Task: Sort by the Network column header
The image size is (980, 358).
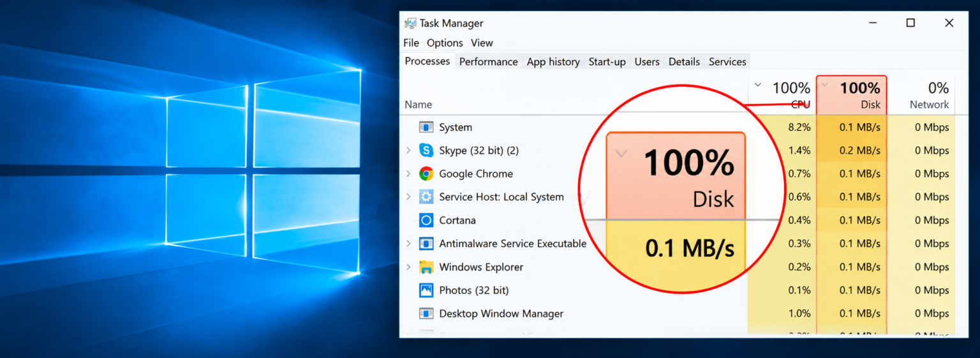Action: click(922, 95)
